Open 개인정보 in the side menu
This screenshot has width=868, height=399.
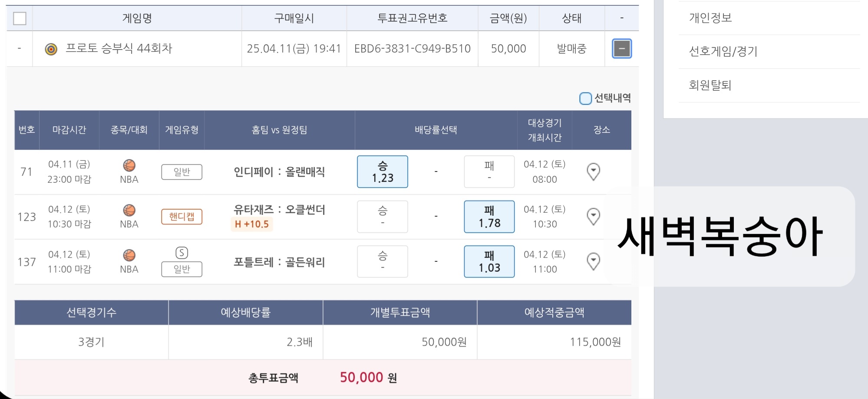710,18
